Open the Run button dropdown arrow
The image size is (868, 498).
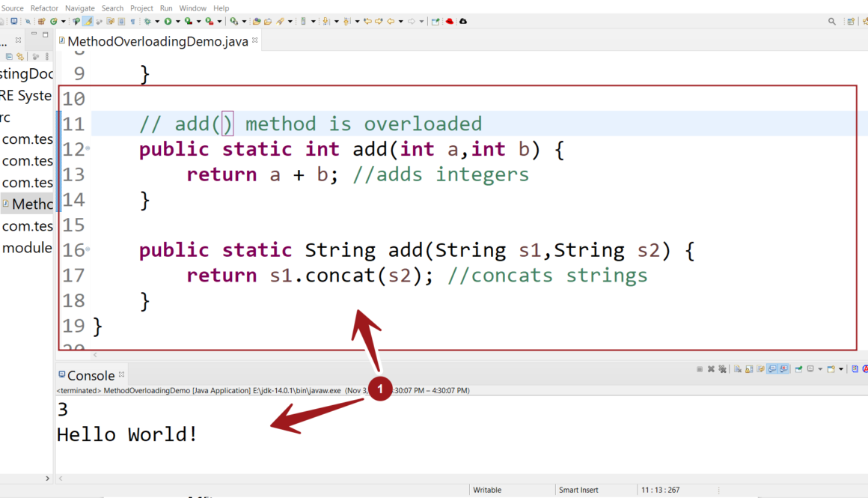[x=177, y=22]
